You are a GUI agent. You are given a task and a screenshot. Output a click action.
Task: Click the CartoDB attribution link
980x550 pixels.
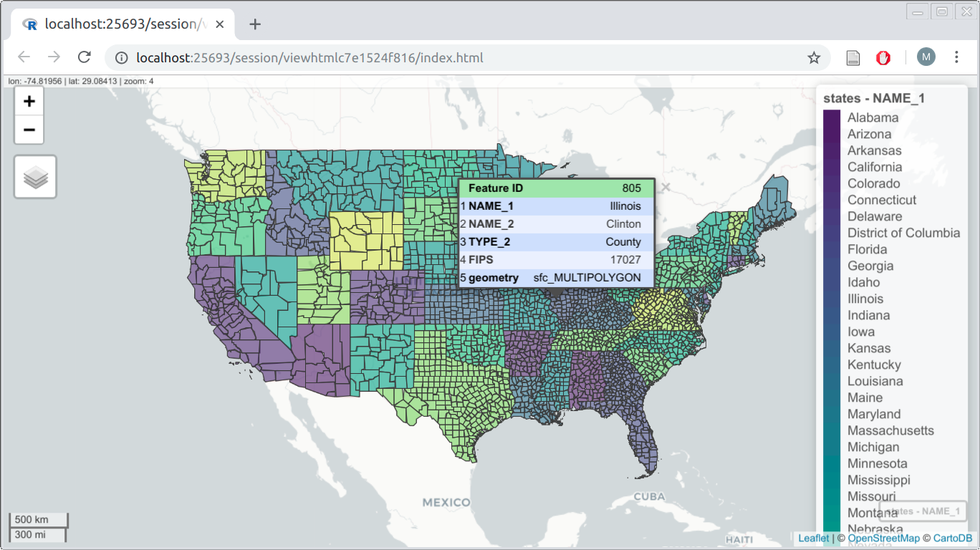[x=950, y=538]
